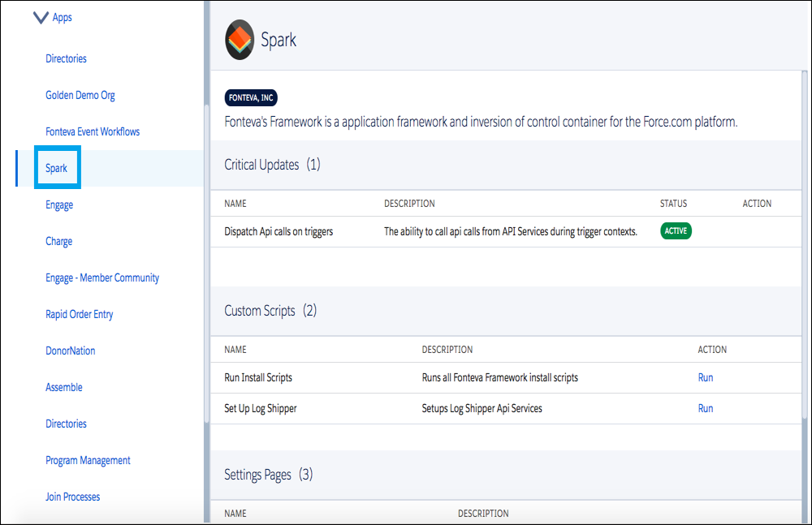Click the Spark app logo icon
The width and height of the screenshot is (812, 525).
coord(240,41)
